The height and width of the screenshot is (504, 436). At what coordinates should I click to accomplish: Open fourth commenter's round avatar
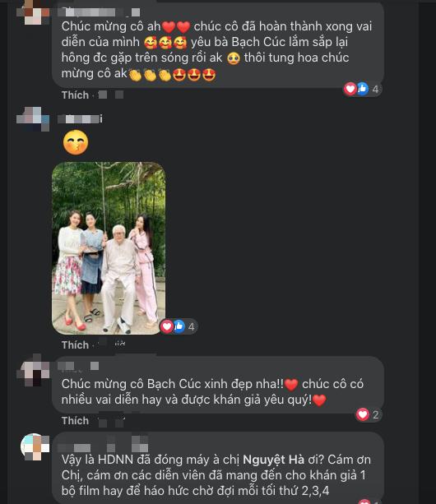point(35,446)
